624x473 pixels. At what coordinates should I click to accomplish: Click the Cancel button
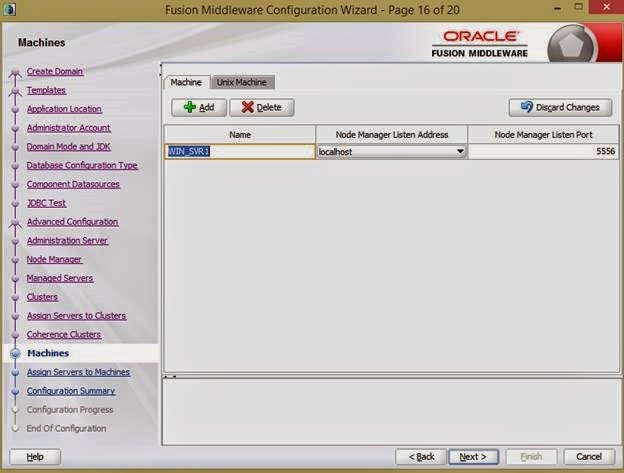pos(589,457)
